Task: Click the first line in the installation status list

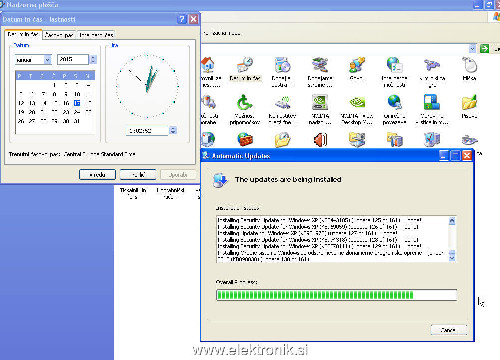Action: (319, 220)
